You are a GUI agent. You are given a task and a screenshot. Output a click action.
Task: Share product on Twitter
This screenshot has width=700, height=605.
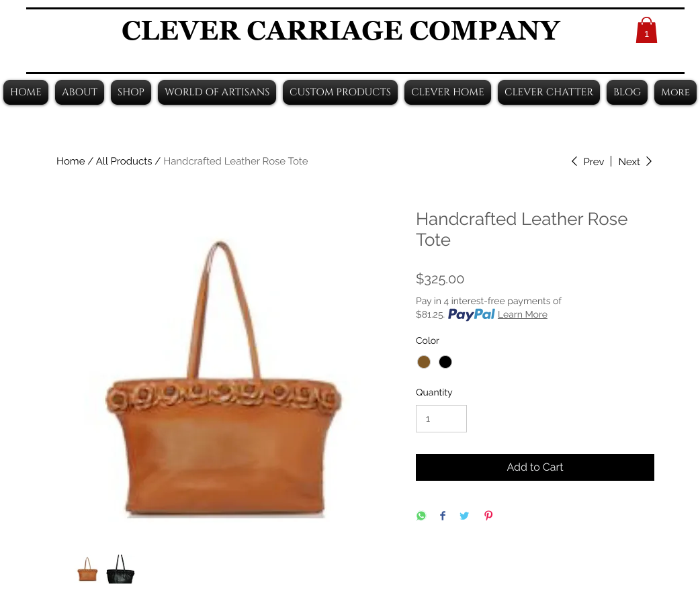[x=464, y=516]
